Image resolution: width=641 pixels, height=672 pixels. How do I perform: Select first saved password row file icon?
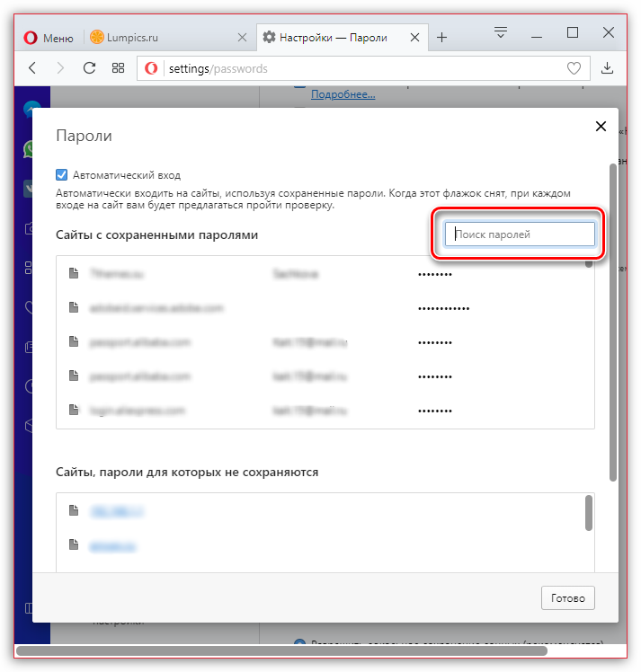click(x=74, y=273)
